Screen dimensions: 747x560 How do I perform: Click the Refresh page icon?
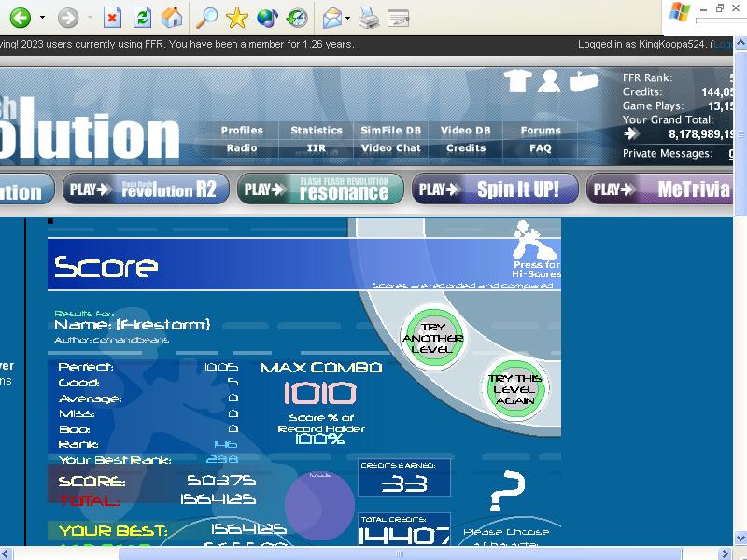click(x=142, y=19)
